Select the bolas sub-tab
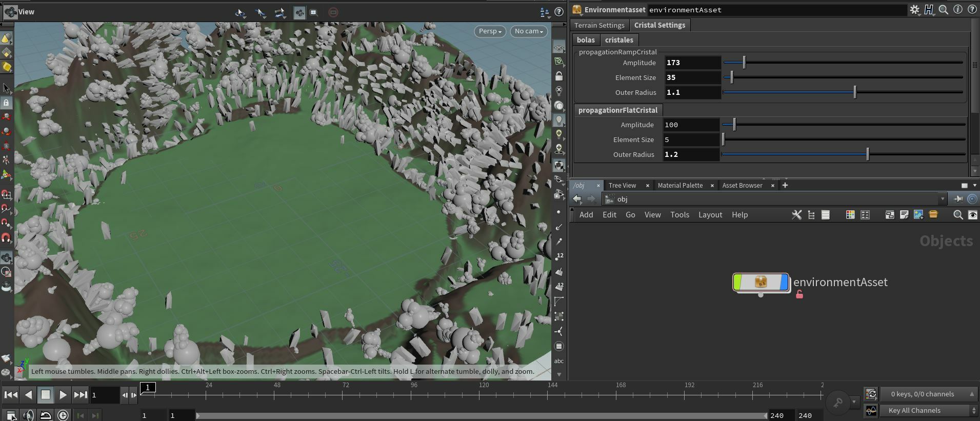980x421 pixels. coord(586,40)
